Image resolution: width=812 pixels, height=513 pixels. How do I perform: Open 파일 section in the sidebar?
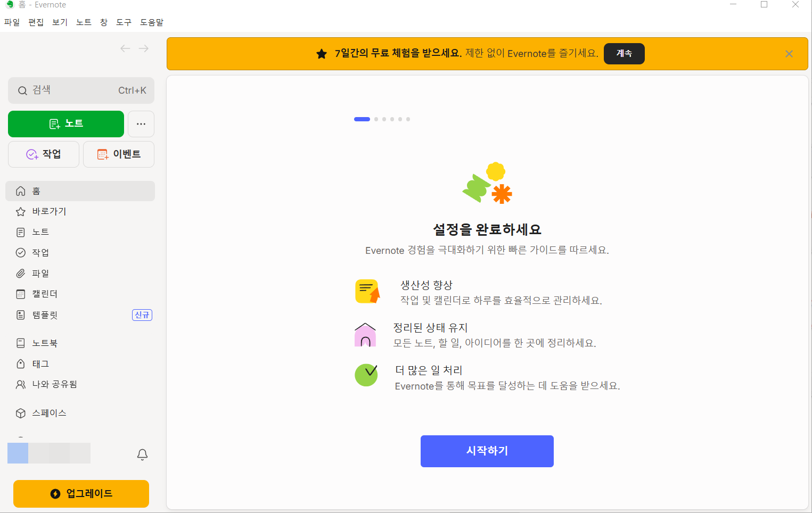pos(80,274)
